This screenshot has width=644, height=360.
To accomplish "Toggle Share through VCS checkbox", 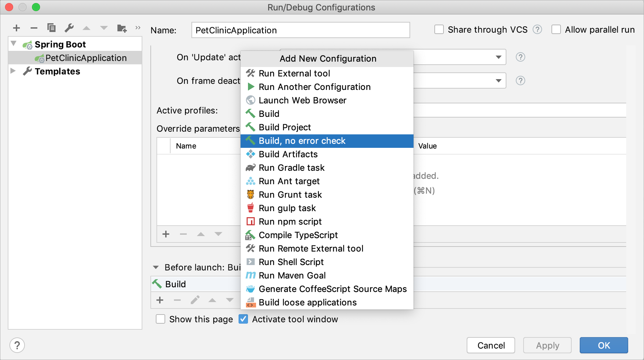I will (439, 30).
